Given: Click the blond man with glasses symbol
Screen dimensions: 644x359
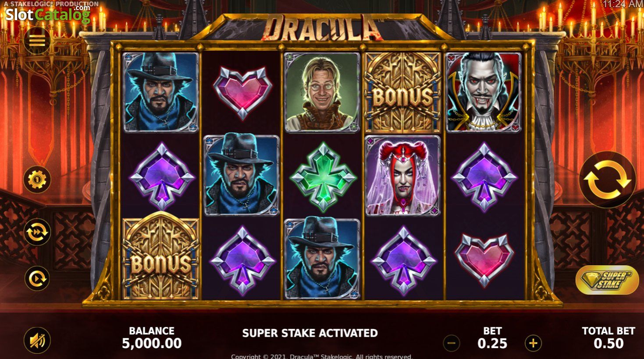Looking at the screenshot, I should click(322, 92).
